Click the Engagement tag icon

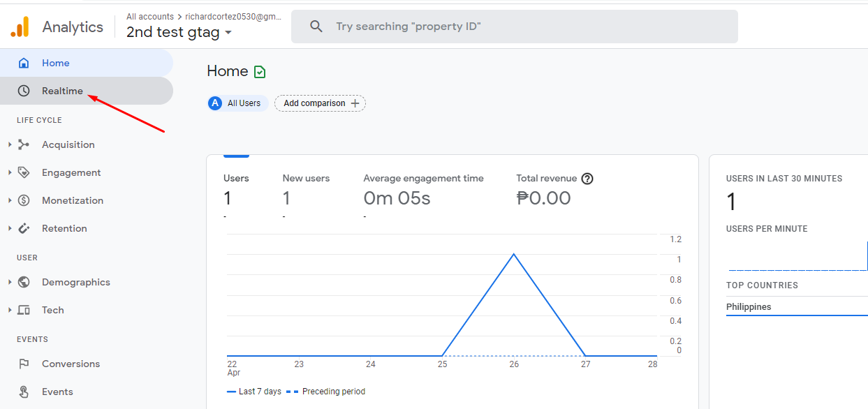tap(24, 172)
